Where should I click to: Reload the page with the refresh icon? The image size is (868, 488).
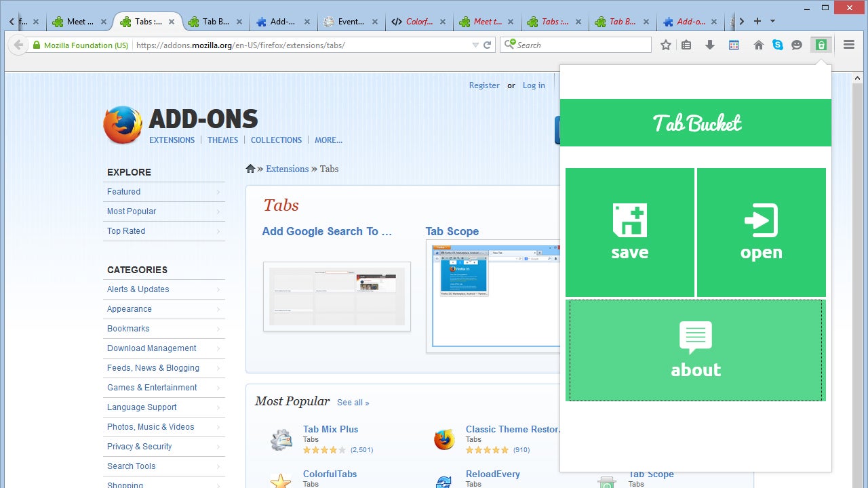point(487,45)
